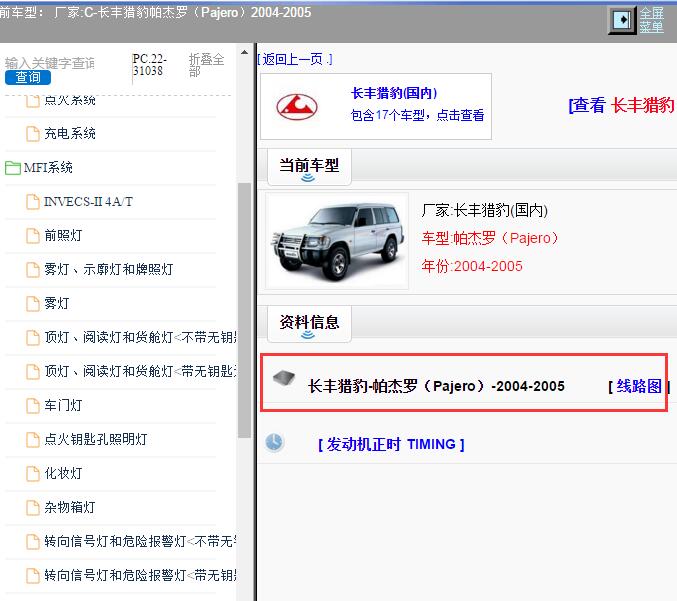This screenshot has height=601, width=677.
Task: Select the 充电系统 entry
Action: (70, 134)
